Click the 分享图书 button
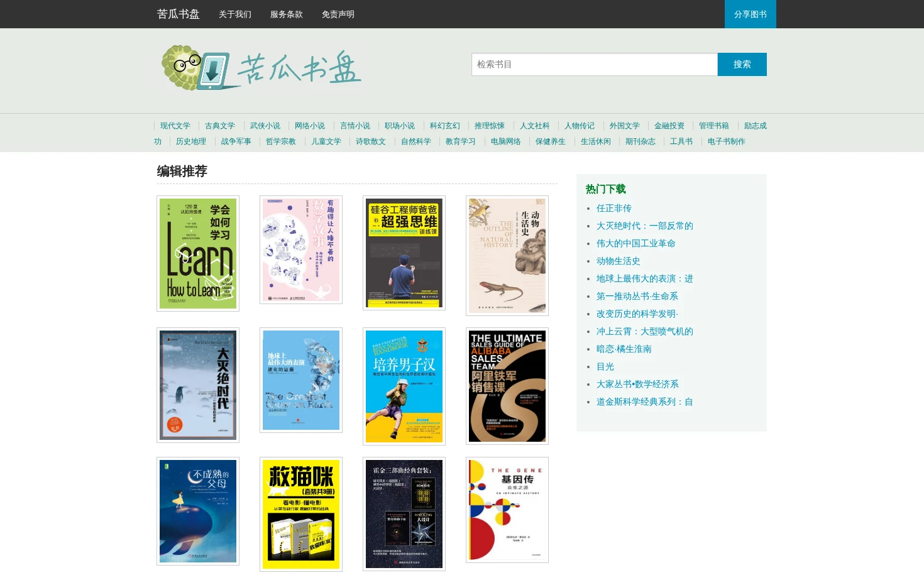Screen dimensions: 924x580 click(751, 14)
